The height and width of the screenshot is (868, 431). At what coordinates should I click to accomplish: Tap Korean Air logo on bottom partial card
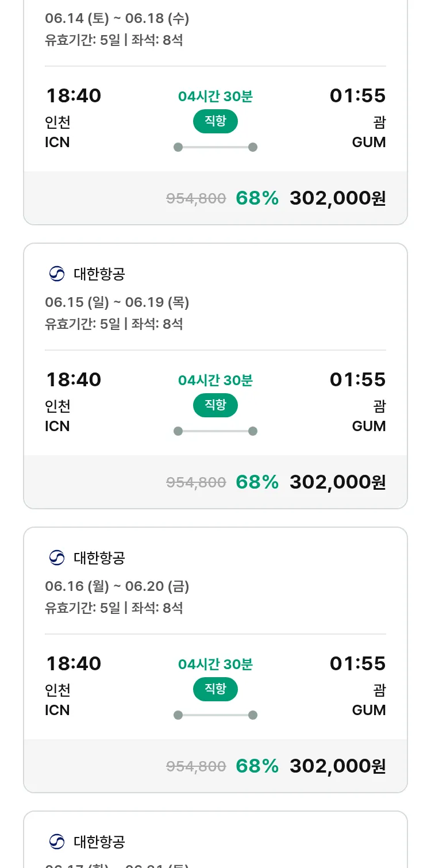point(57,842)
